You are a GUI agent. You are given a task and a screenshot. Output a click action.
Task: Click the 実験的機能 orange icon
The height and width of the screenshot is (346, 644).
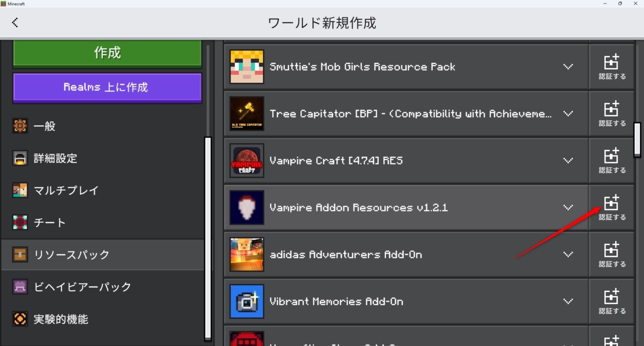(20, 319)
